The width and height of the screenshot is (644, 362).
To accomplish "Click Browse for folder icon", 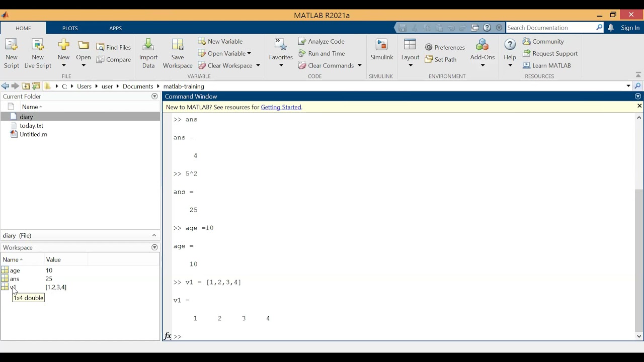I will (36, 86).
